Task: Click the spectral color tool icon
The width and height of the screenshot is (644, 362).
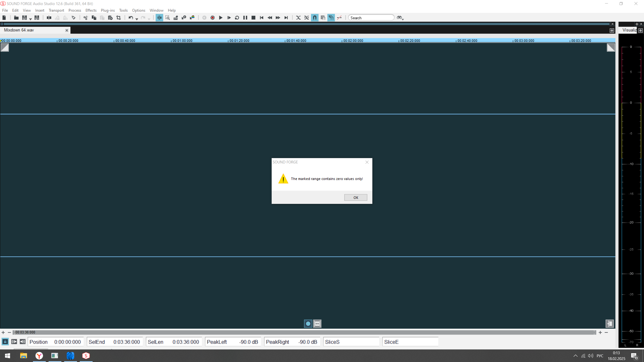Action: (192, 18)
